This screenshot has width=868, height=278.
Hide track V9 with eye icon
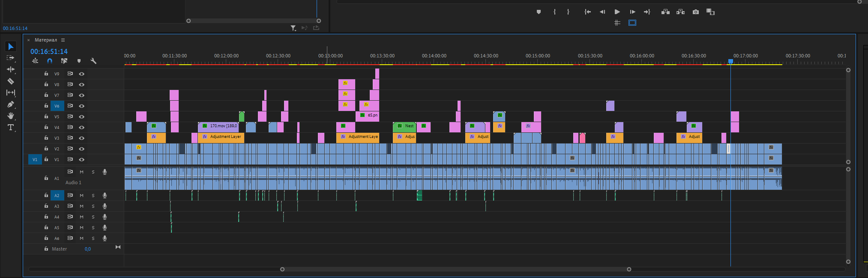pyautogui.click(x=81, y=74)
